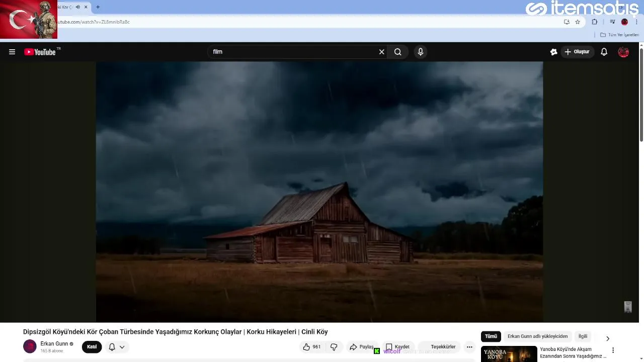Screen dimensions: 644x362
Task: Save the video with Kaydet
Action: [x=397, y=347]
